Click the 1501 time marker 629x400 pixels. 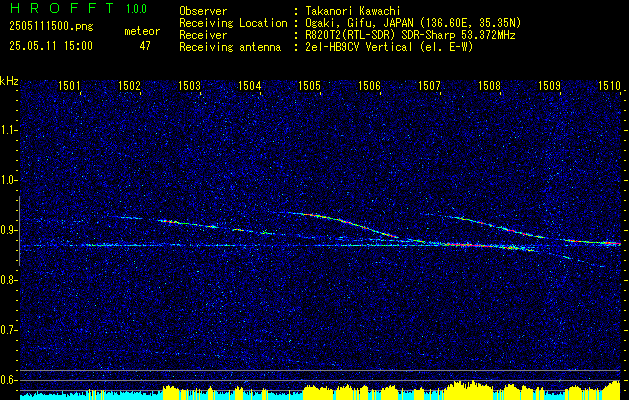pos(69,85)
